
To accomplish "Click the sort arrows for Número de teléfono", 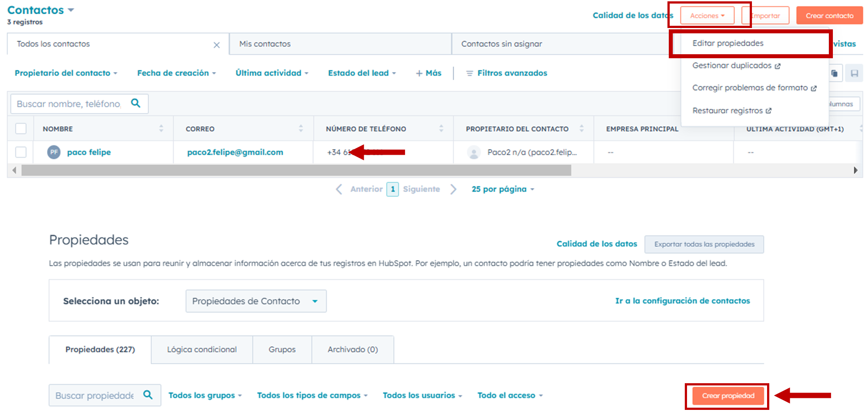I will click(441, 128).
